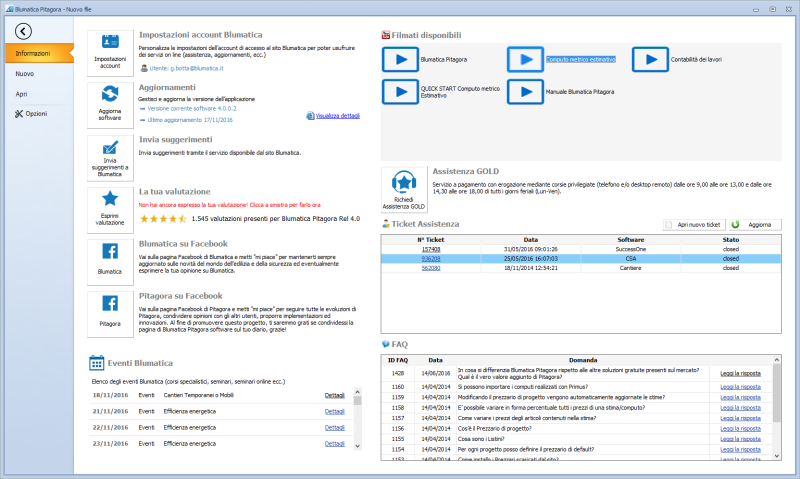800x479 pixels.
Task: Open ticket number 157408 link
Action: [431, 249]
